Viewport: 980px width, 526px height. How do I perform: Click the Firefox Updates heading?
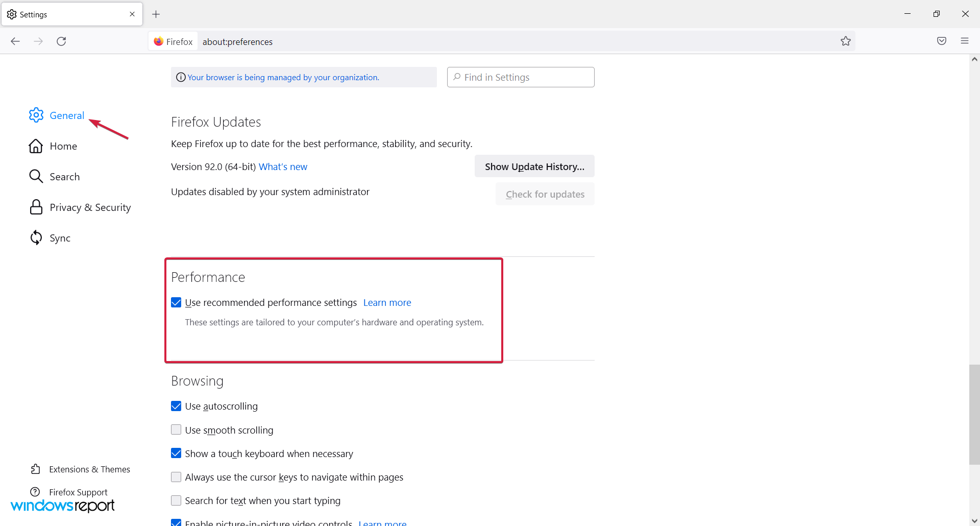coord(216,122)
